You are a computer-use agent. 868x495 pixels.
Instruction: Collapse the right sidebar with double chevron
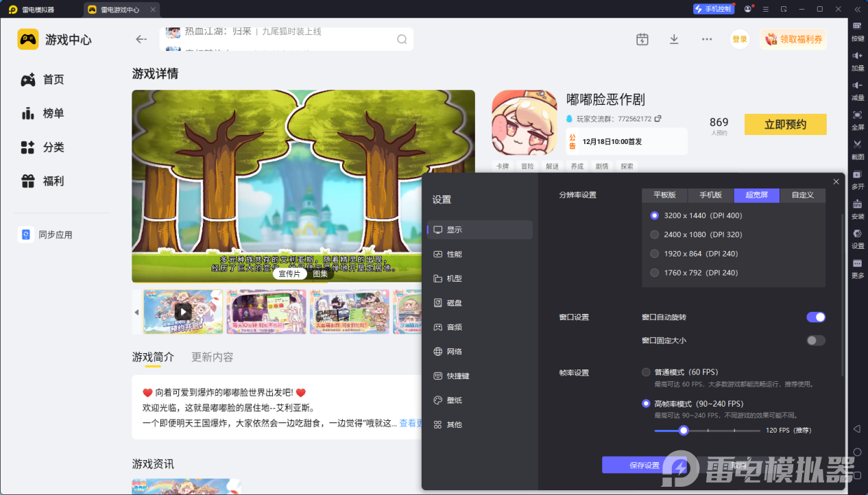point(857,9)
